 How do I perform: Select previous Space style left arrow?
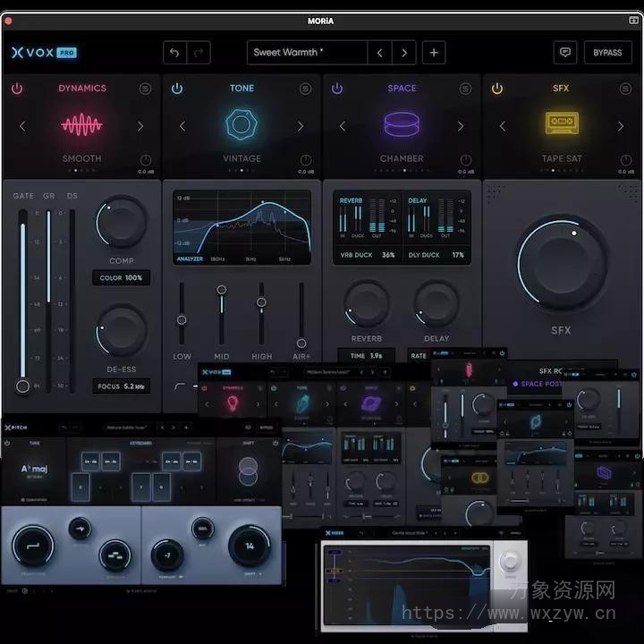point(343,126)
